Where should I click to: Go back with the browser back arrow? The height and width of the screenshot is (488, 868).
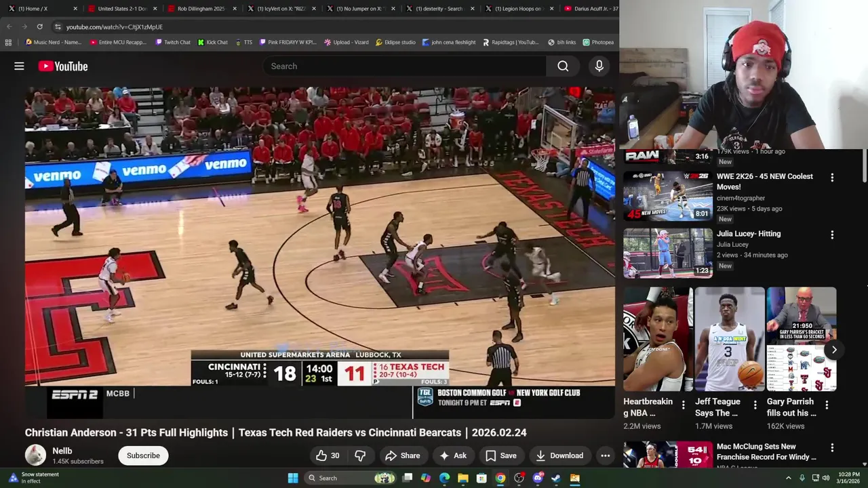(x=9, y=26)
